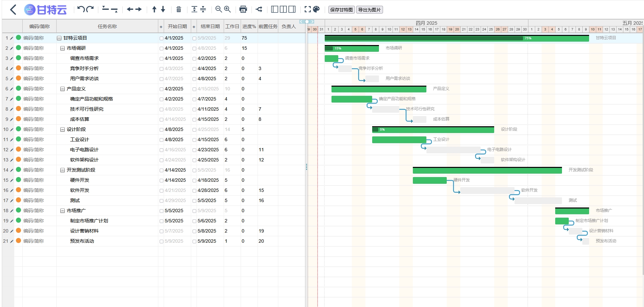Click the share icon in the toolbar
The image size is (644, 307).
(x=259, y=9)
